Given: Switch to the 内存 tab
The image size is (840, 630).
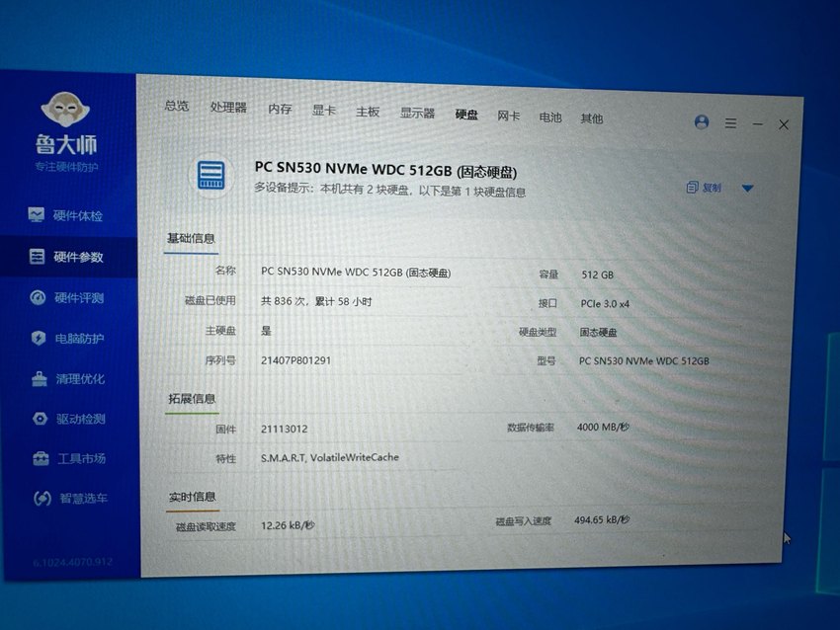Looking at the screenshot, I should 280,109.
